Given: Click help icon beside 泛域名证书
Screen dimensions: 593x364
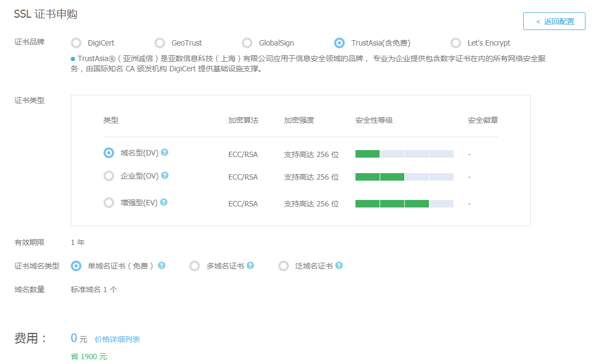Looking at the screenshot, I should pos(339,265).
